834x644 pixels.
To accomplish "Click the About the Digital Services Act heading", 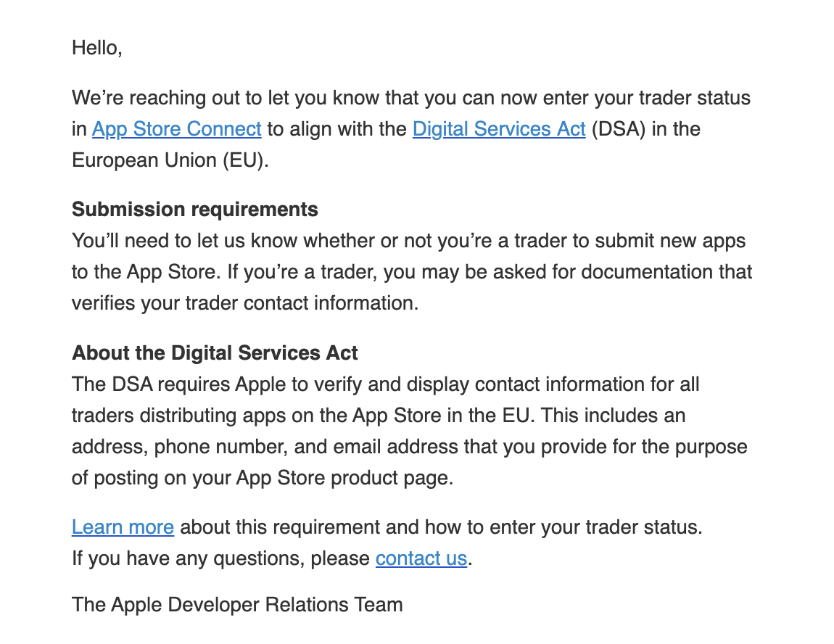I will click(x=215, y=353).
